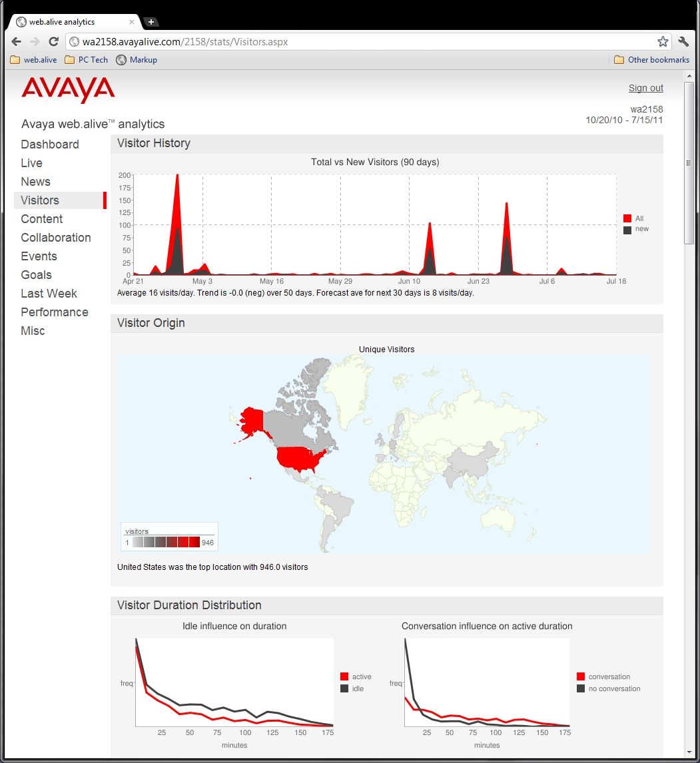Click the 'Total vs New Visitors (90 days)' title
Screen dimensions: 700x763
375,162
